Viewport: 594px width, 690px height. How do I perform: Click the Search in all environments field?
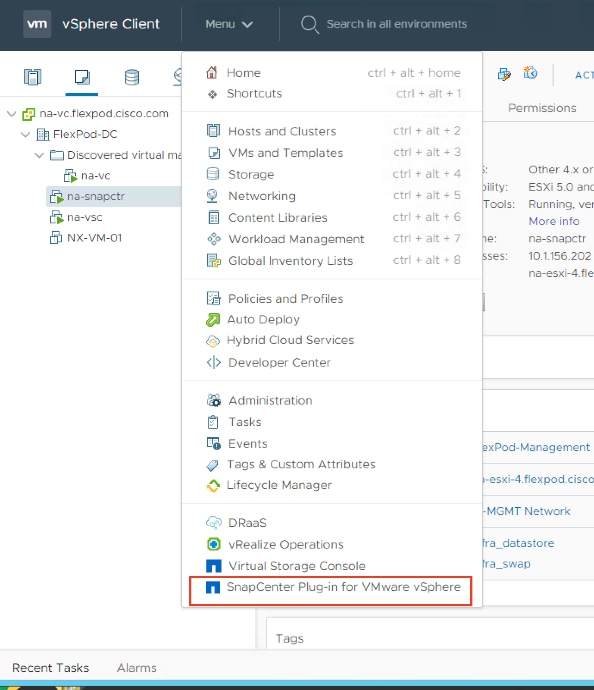tap(396, 24)
